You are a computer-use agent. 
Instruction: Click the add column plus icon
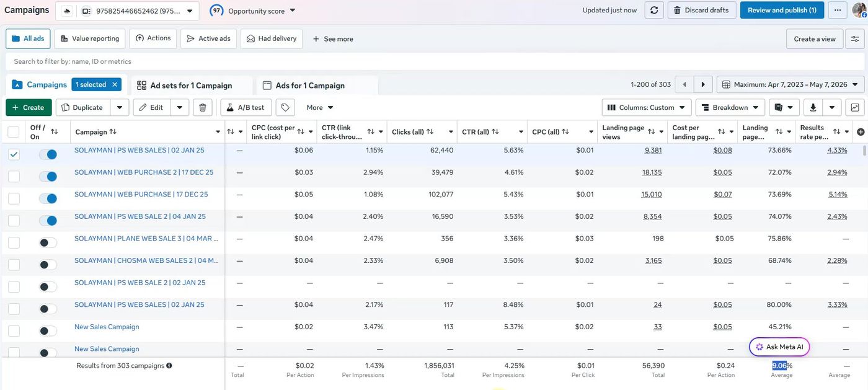(861, 131)
